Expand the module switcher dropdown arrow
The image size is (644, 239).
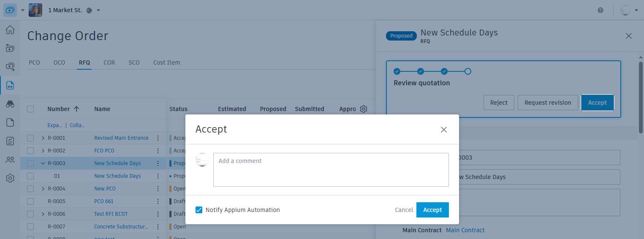pos(23,10)
